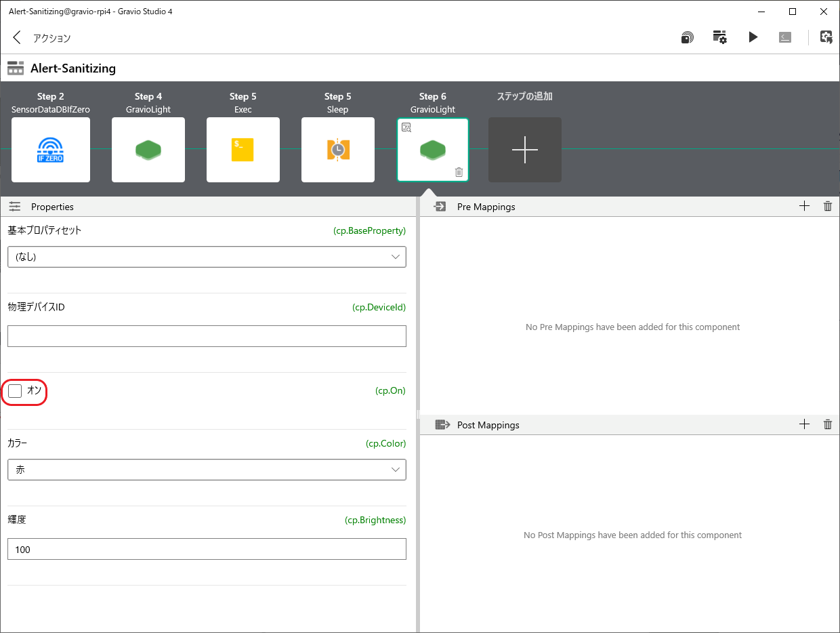The width and height of the screenshot is (840, 633).
Task: Add a new step with the plus tile
Action: 525,150
